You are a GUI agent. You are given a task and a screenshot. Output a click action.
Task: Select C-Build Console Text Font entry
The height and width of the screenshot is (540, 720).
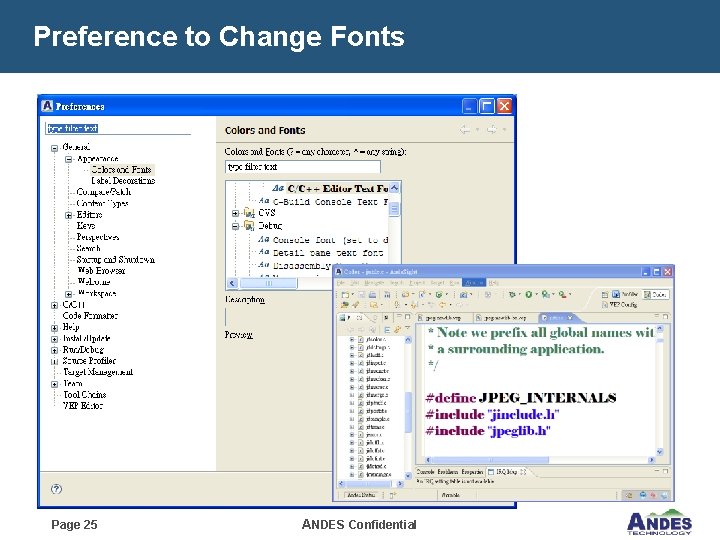click(x=331, y=202)
